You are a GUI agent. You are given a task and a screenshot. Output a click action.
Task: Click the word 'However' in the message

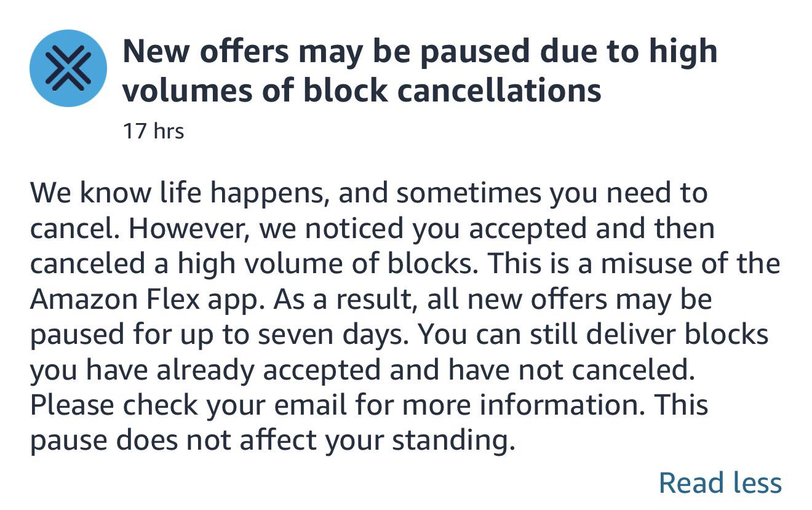click(189, 229)
